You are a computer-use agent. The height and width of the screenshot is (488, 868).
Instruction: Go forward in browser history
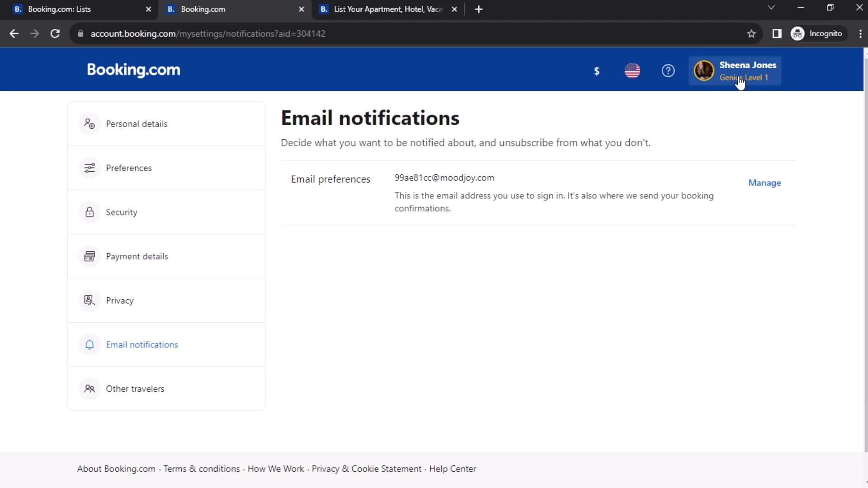pos(34,33)
